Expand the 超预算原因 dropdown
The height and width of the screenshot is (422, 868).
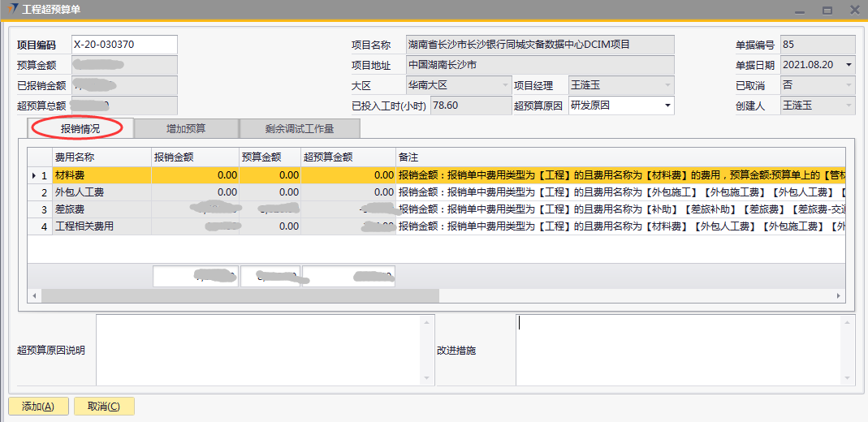point(667,105)
